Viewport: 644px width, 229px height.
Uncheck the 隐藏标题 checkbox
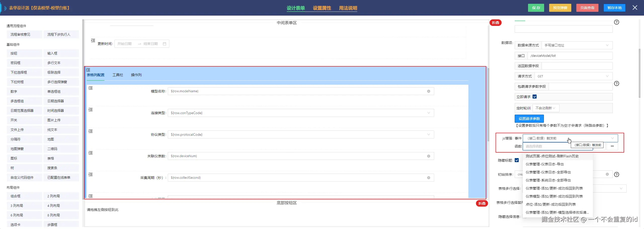click(x=517, y=160)
